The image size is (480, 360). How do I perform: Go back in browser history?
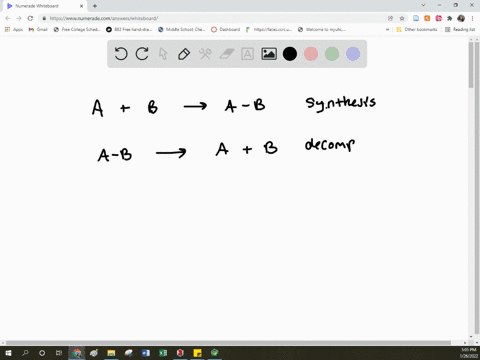click(x=8, y=18)
